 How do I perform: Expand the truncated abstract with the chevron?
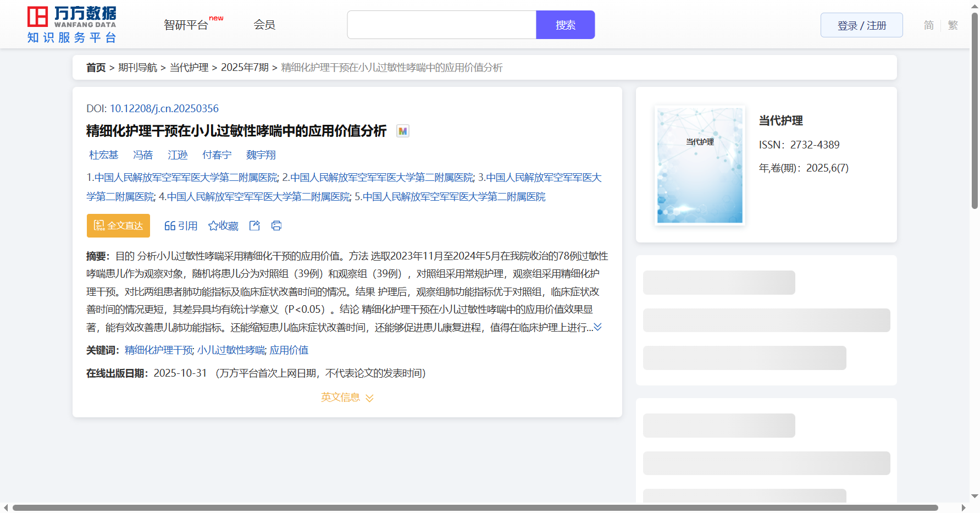[x=598, y=327]
